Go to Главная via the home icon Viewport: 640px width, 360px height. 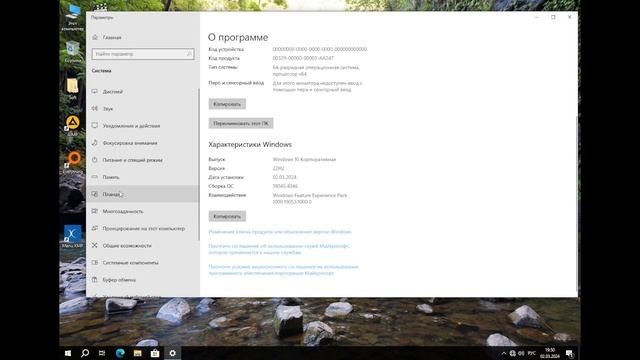(x=95, y=37)
